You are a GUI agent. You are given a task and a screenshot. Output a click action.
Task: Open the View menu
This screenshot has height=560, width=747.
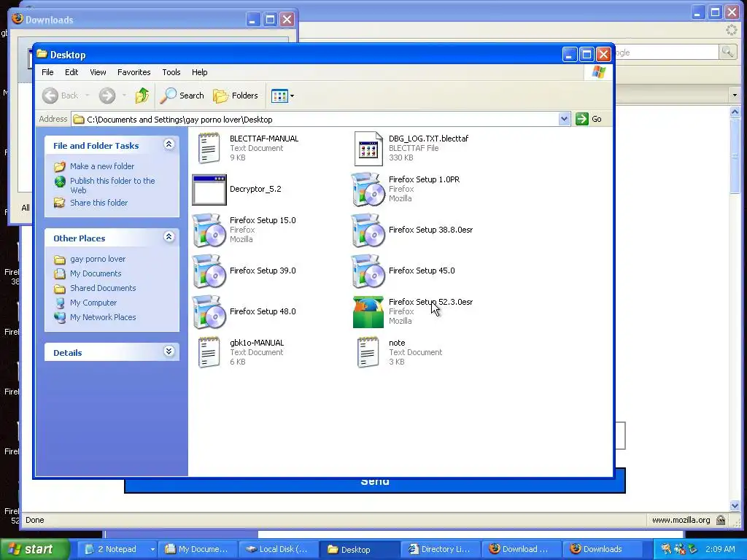98,72
